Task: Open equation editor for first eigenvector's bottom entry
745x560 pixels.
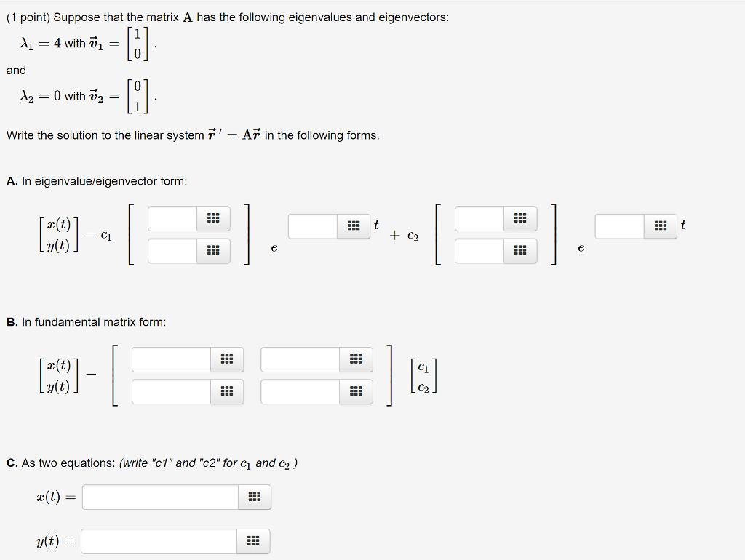Action: coord(215,250)
